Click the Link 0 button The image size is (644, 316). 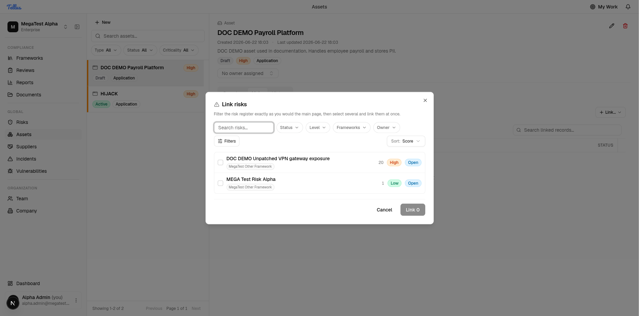pyautogui.click(x=413, y=210)
